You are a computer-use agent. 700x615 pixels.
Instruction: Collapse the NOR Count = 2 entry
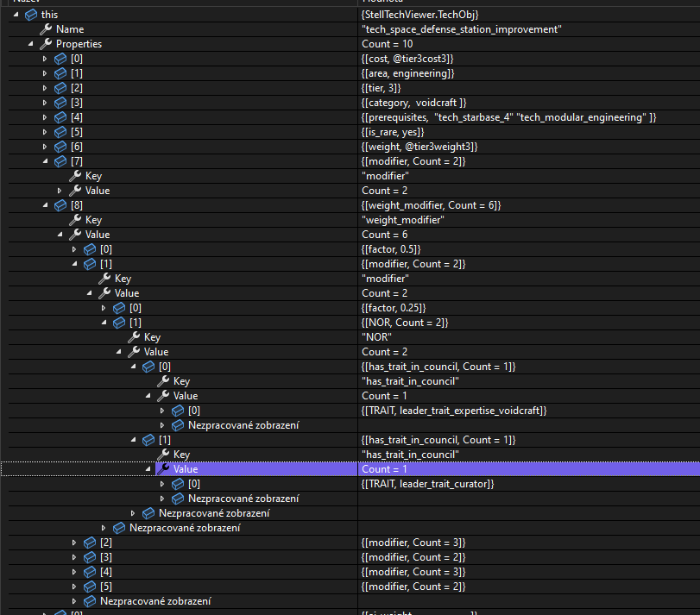pos(104,323)
